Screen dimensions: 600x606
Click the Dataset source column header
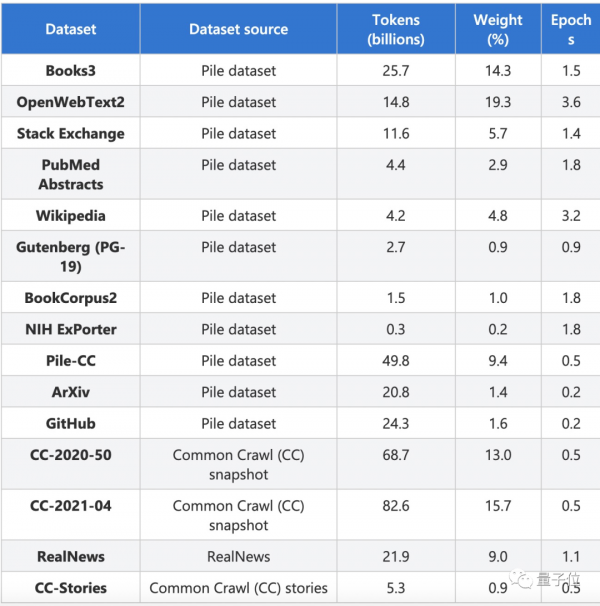point(238,29)
